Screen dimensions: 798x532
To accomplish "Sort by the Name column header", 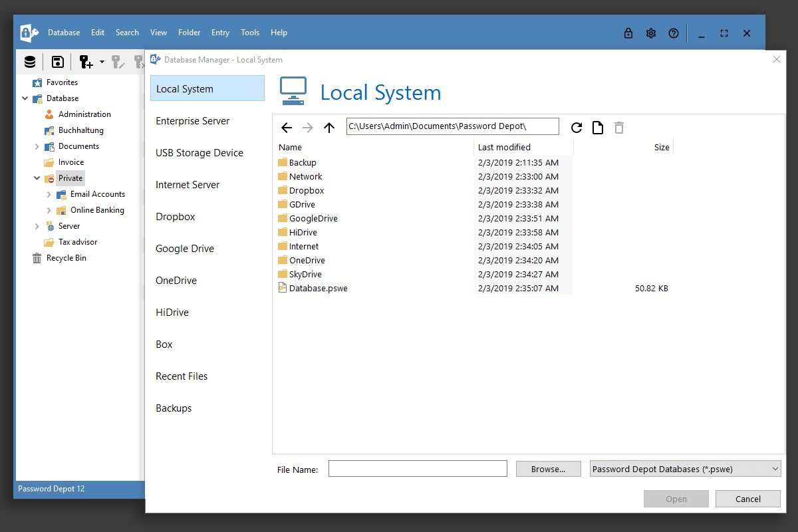I will pos(374,147).
